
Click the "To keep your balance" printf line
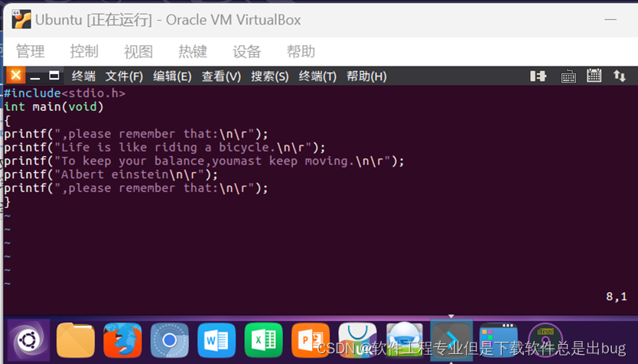pos(204,161)
